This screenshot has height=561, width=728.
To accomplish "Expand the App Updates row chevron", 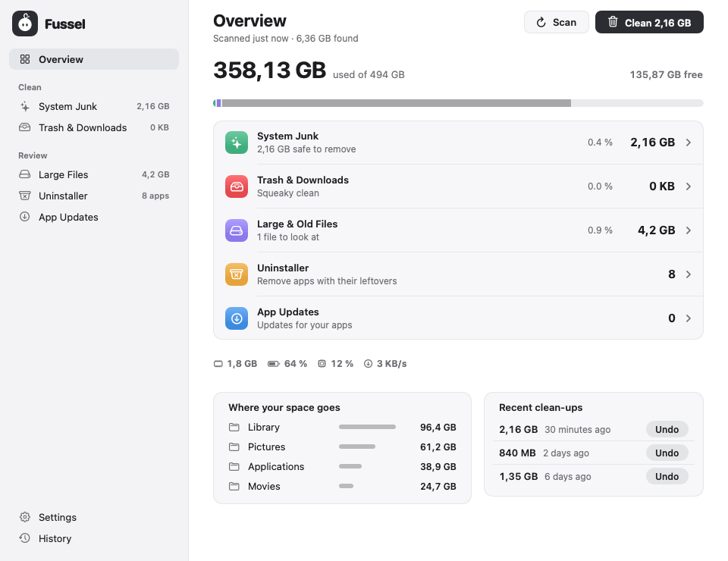I will click(689, 318).
